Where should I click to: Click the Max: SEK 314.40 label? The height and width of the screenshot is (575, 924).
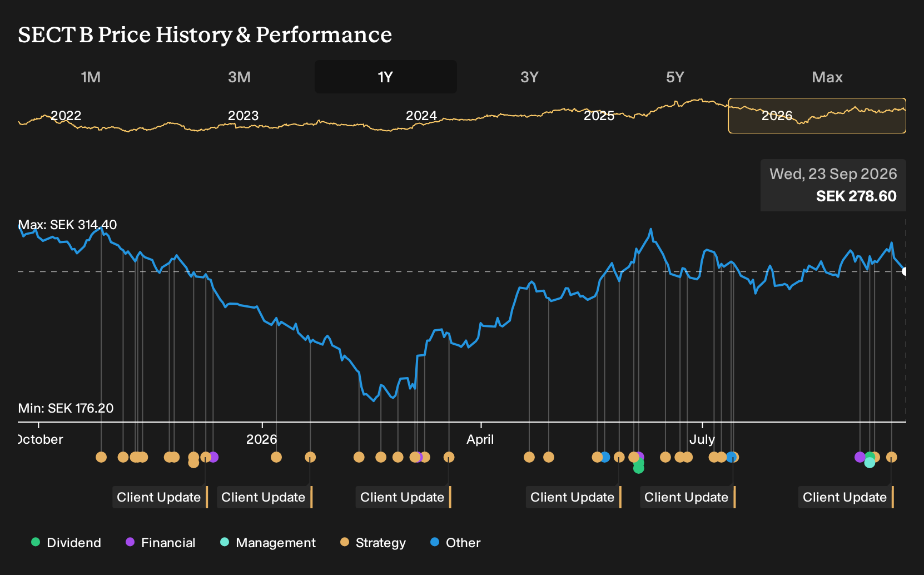point(67,225)
